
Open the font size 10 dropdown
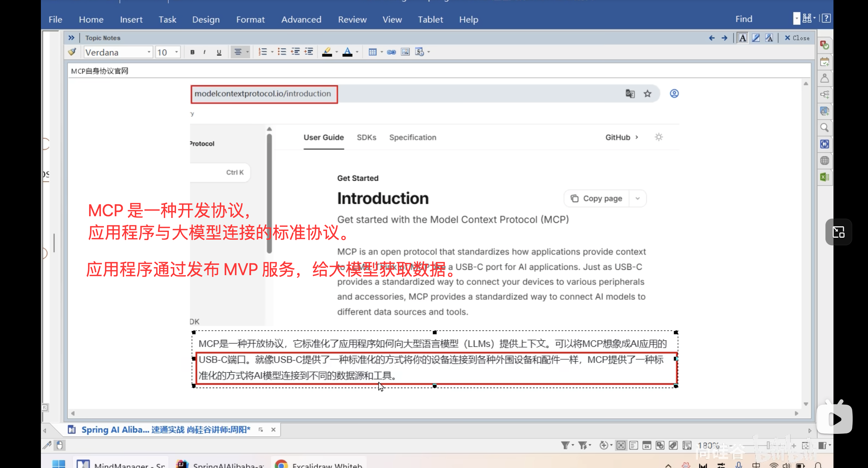click(177, 52)
